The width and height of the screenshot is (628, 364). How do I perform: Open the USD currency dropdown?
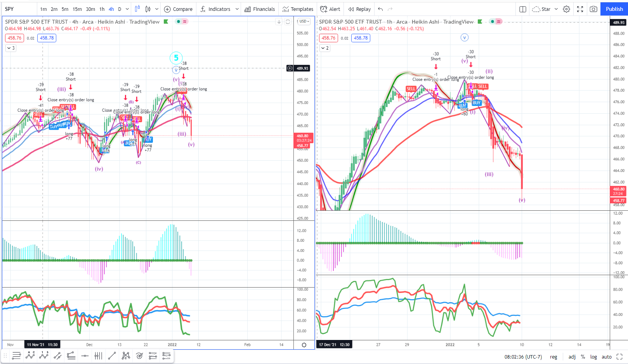[304, 21]
